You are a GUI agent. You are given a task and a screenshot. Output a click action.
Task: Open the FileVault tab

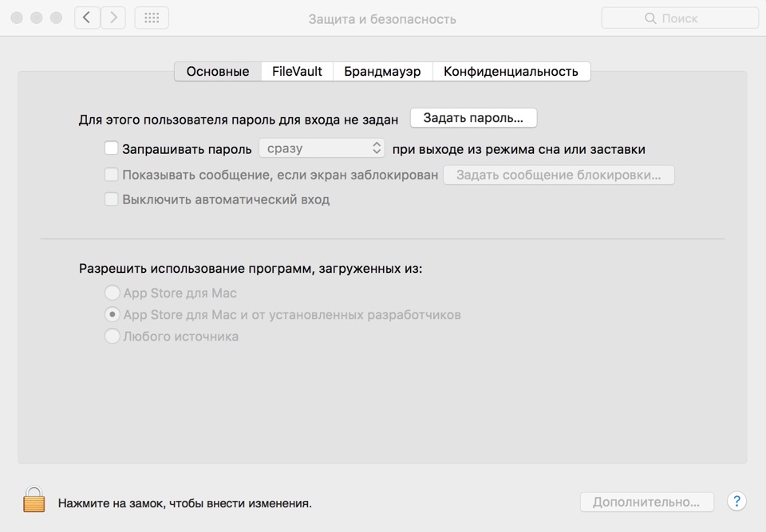[x=297, y=71]
